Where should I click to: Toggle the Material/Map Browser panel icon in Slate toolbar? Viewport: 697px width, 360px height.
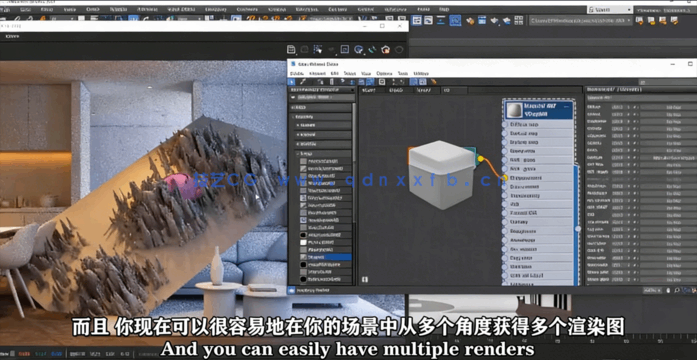pos(413,82)
